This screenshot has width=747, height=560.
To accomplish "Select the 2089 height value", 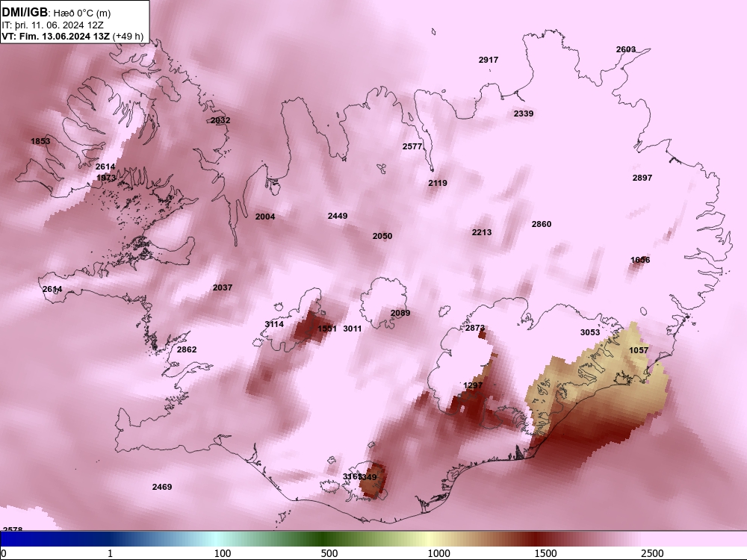I will 400,314.
